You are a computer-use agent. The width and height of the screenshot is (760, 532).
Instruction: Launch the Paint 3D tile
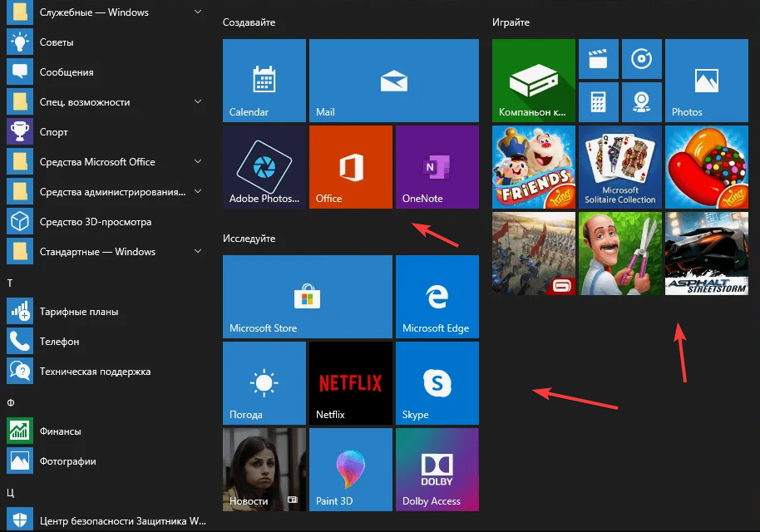click(x=350, y=470)
